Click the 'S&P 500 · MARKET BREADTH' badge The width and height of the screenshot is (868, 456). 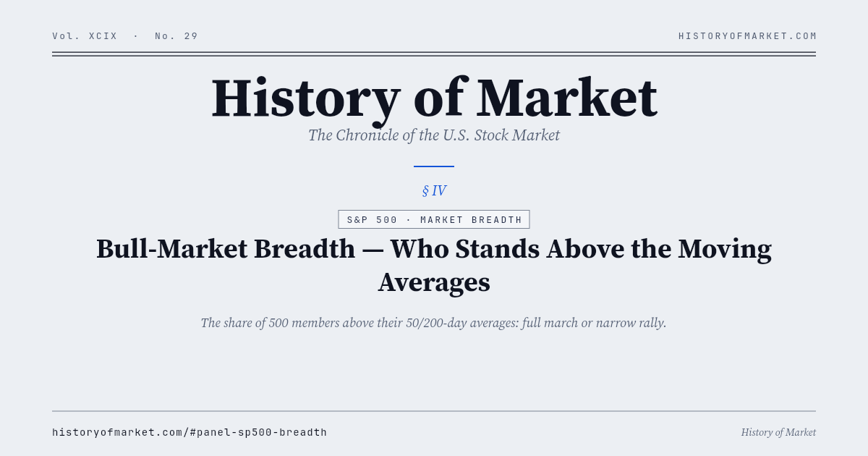pos(434,219)
